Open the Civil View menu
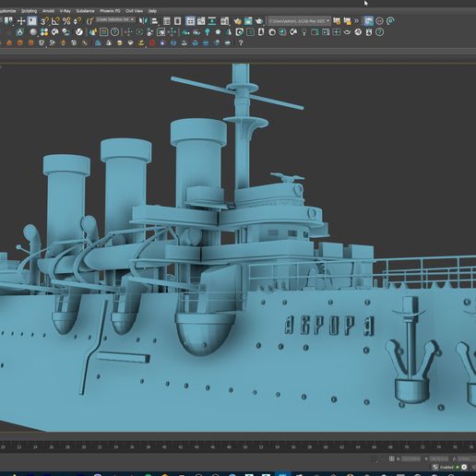The image size is (476, 476). 135,11
